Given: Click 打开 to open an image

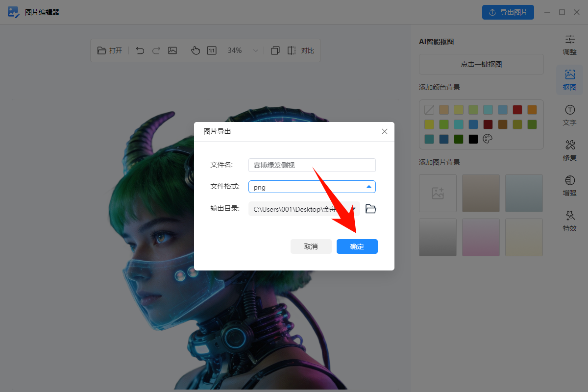Looking at the screenshot, I should (109, 50).
